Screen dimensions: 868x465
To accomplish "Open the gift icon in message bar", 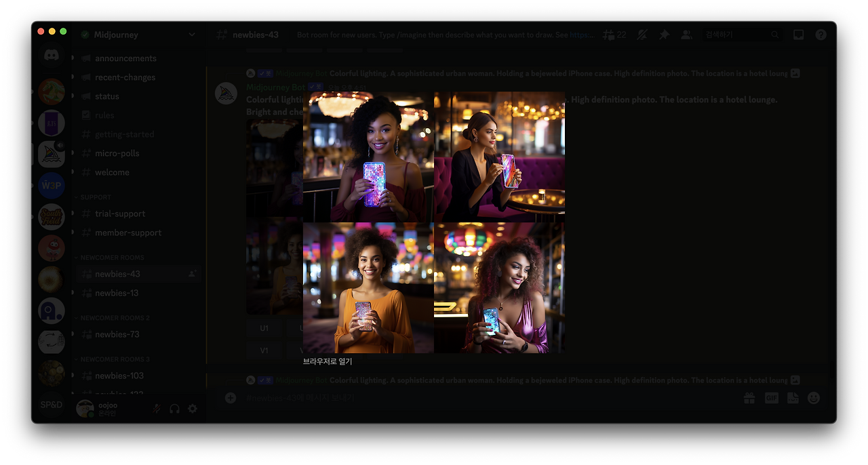I will (749, 398).
